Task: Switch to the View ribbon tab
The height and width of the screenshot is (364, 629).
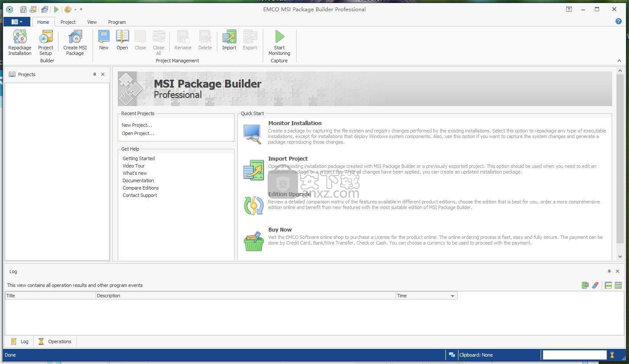Action: (92, 22)
